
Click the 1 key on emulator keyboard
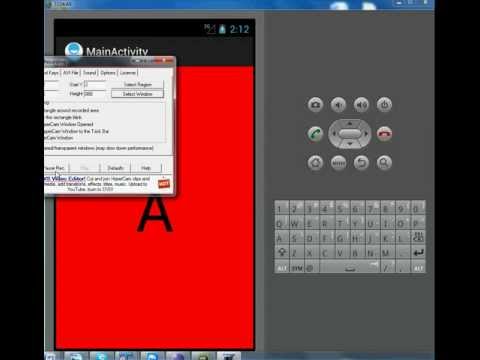pyautogui.click(x=282, y=207)
